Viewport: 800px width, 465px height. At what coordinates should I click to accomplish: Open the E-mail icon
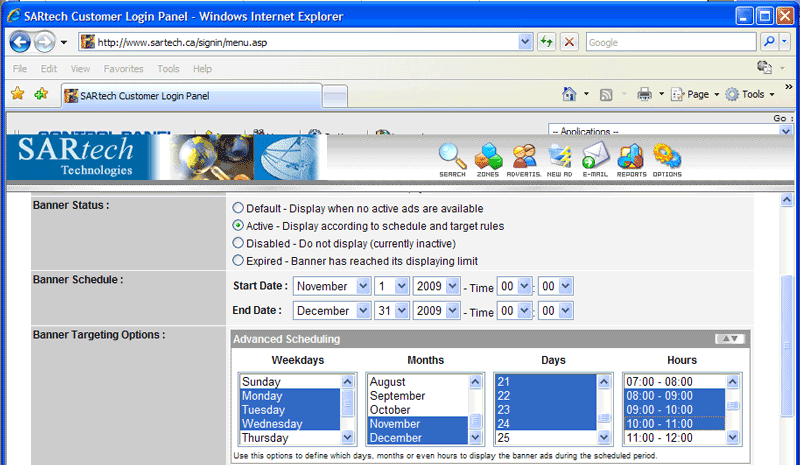coord(595,159)
